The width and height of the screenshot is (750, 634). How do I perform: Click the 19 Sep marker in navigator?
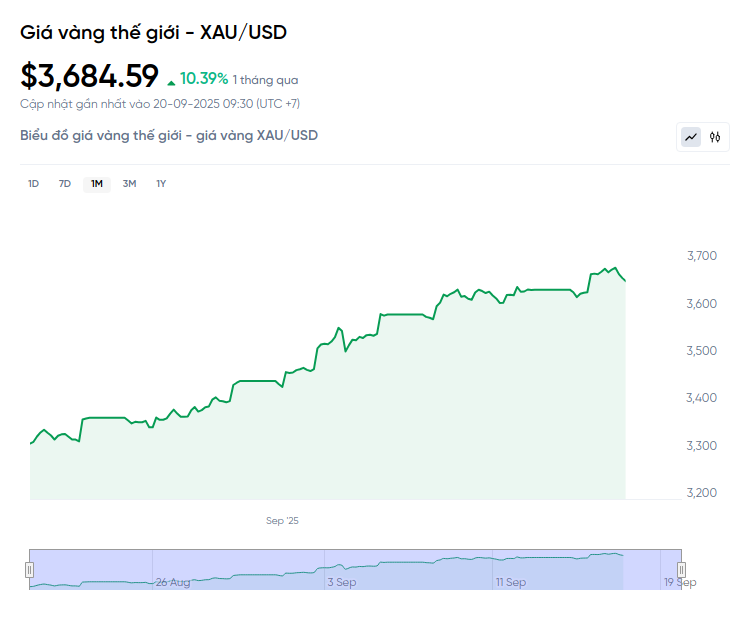pos(680,581)
